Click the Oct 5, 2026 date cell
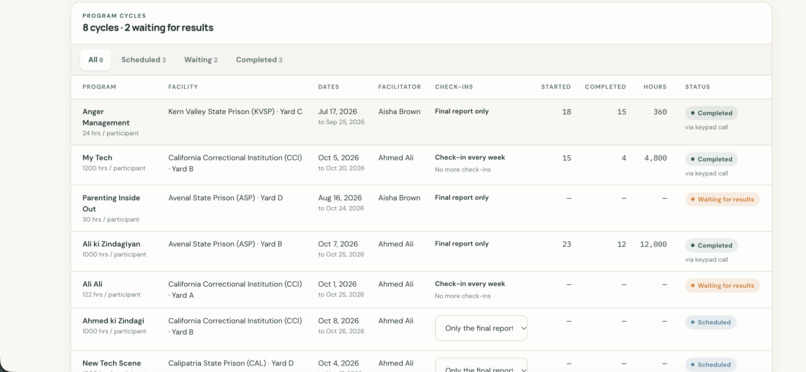The width and height of the screenshot is (806, 372). click(x=338, y=158)
